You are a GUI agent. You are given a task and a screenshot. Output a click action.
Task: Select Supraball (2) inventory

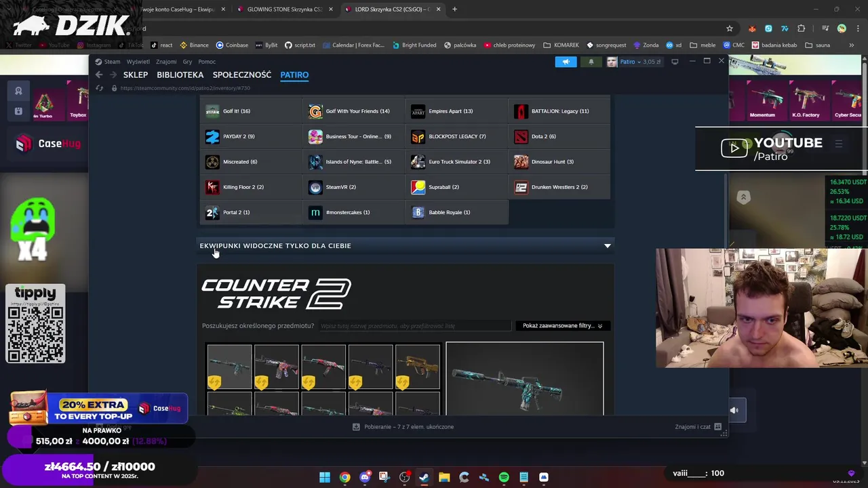tap(457, 187)
